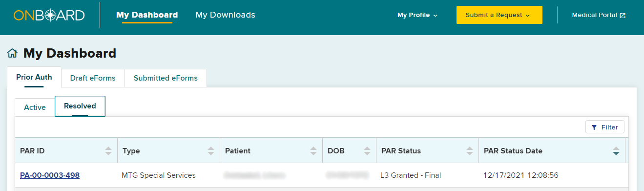
Task: Sort by PAR Status column arrows
Action: [x=470, y=151]
